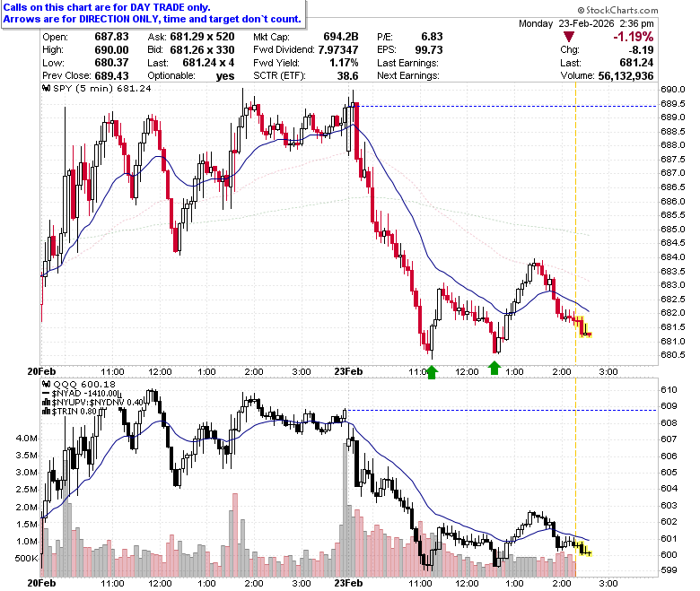
Task: Click the Volume value 56,132,936
Action: pyautogui.click(x=626, y=76)
